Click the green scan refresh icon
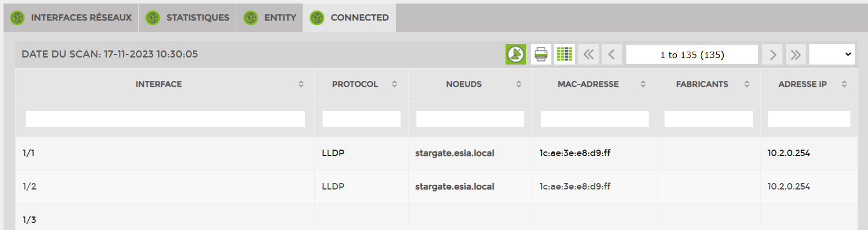The height and width of the screenshot is (230, 868). tap(516, 55)
